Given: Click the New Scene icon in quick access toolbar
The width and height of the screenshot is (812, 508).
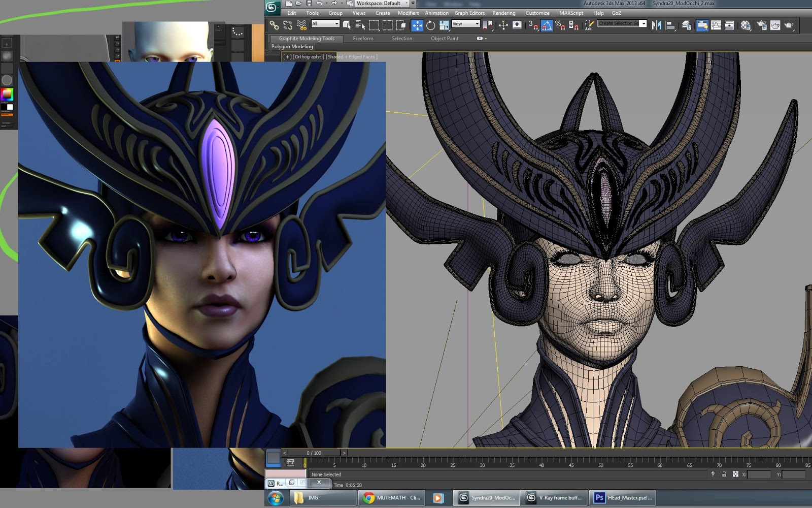Looking at the screenshot, I should pos(288,4).
